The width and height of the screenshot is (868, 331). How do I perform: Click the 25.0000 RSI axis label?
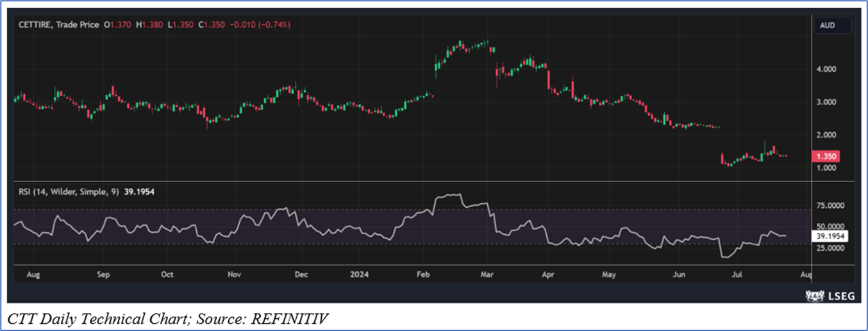(830, 248)
